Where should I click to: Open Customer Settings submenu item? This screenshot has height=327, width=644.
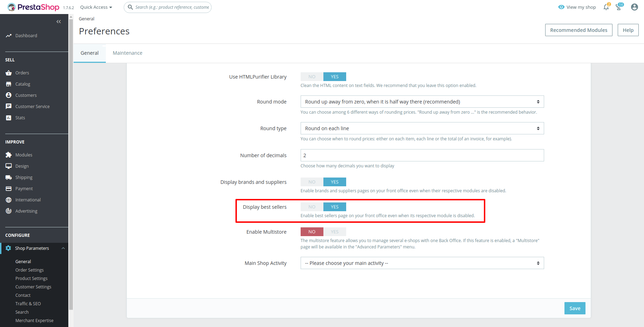pyautogui.click(x=33, y=287)
